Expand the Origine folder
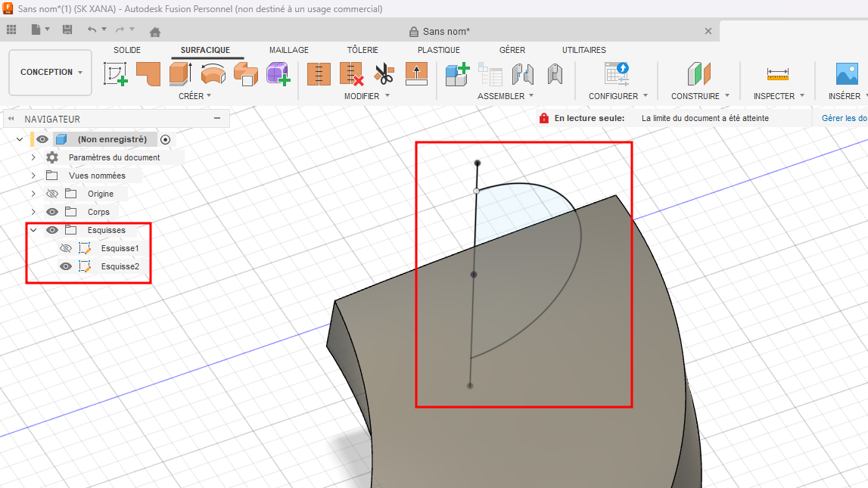 [x=33, y=194]
